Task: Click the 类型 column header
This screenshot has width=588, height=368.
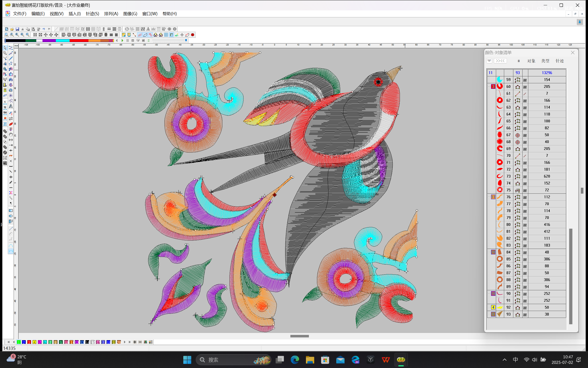Action: pyautogui.click(x=545, y=61)
